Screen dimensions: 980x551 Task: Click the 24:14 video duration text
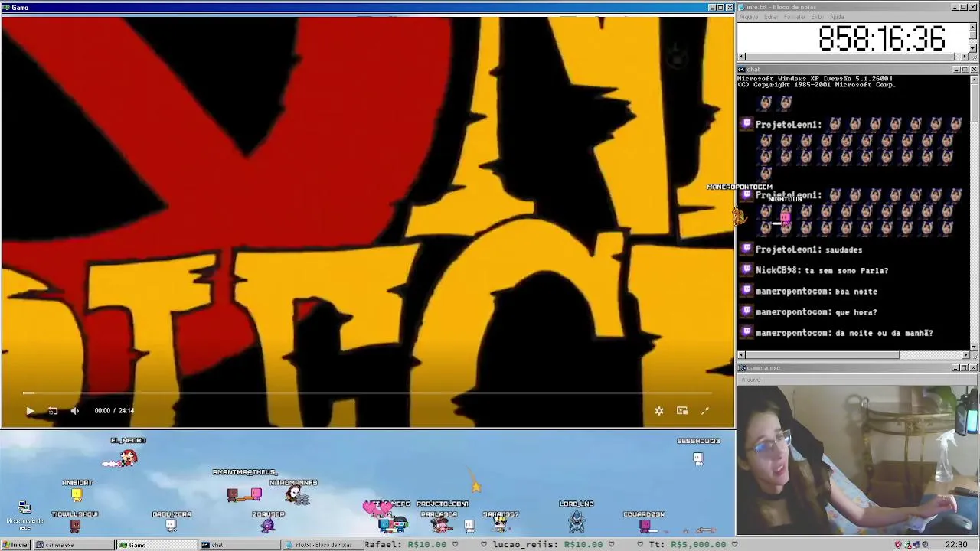click(x=126, y=411)
